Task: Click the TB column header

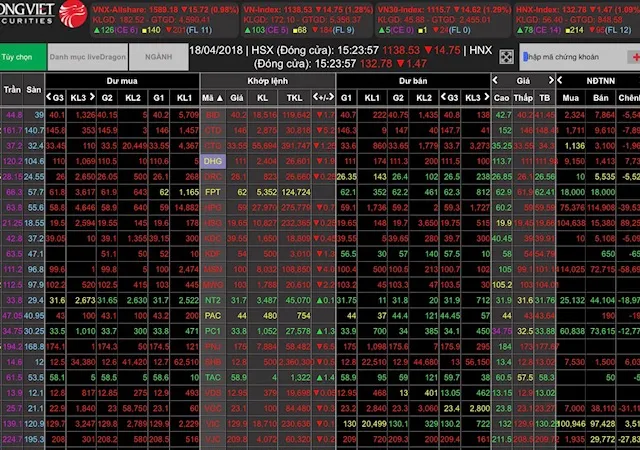Action: (544, 98)
